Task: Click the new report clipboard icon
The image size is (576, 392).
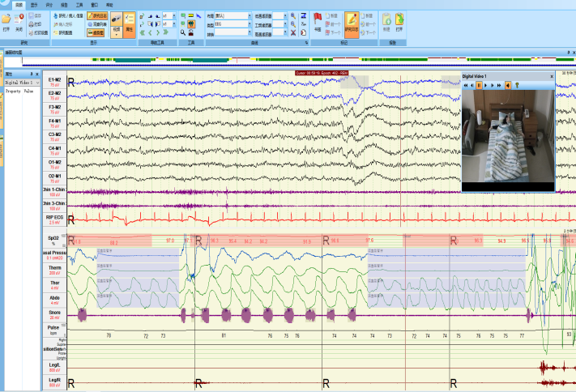Action: pyautogui.click(x=386, y=19)
